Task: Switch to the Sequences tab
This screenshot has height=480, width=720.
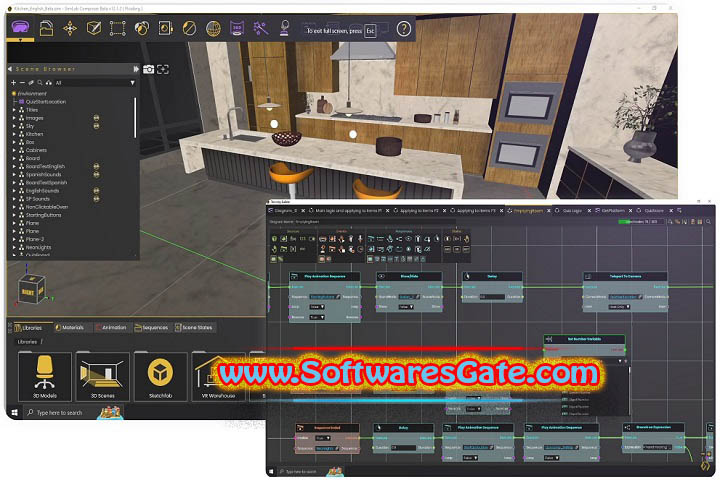Action: pyautogui.click(x=151, y=328)
